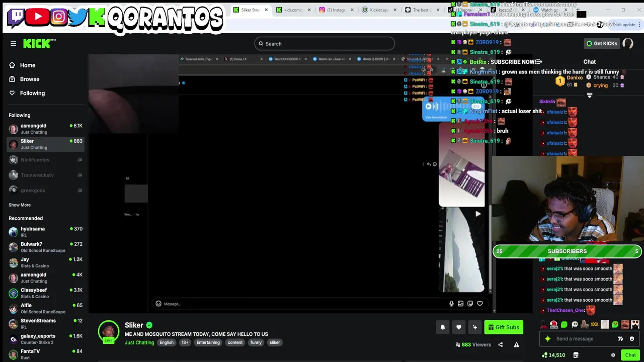Image resolution: width=644 pixels, height=362 pixels.
Task: Click the Sliker channel name heading
Action: (134, 325)
